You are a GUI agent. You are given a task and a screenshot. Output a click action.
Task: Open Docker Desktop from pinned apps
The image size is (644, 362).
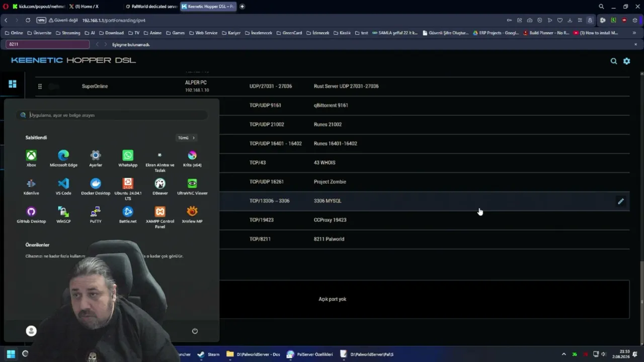click(96, 186)
